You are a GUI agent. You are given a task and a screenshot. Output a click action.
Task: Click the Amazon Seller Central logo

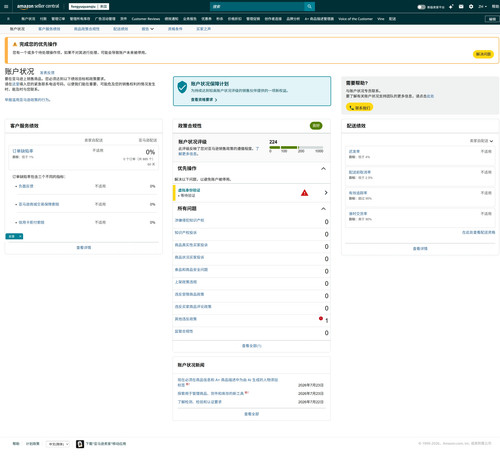click(x=38, y=6)
